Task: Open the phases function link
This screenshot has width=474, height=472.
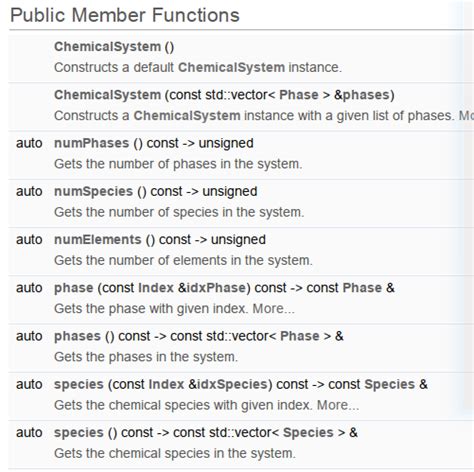Action: [77, 336]
